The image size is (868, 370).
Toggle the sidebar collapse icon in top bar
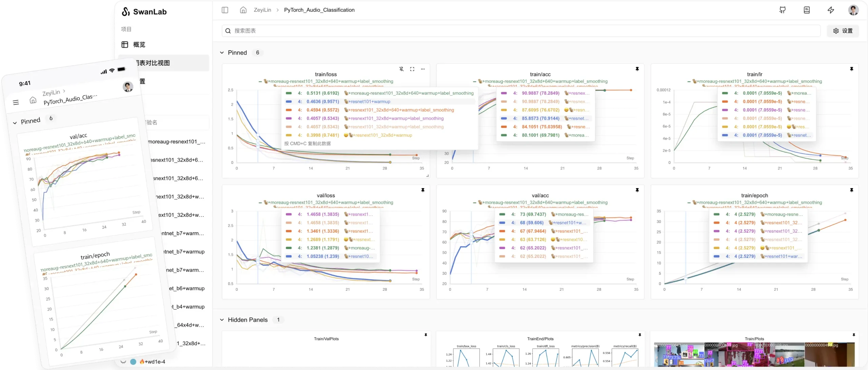pyautogui.click(x=225, y=10)
